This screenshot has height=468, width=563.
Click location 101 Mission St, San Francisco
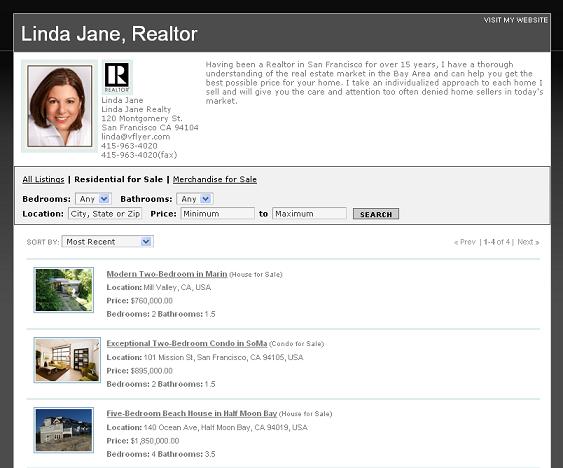pos(223,357)
